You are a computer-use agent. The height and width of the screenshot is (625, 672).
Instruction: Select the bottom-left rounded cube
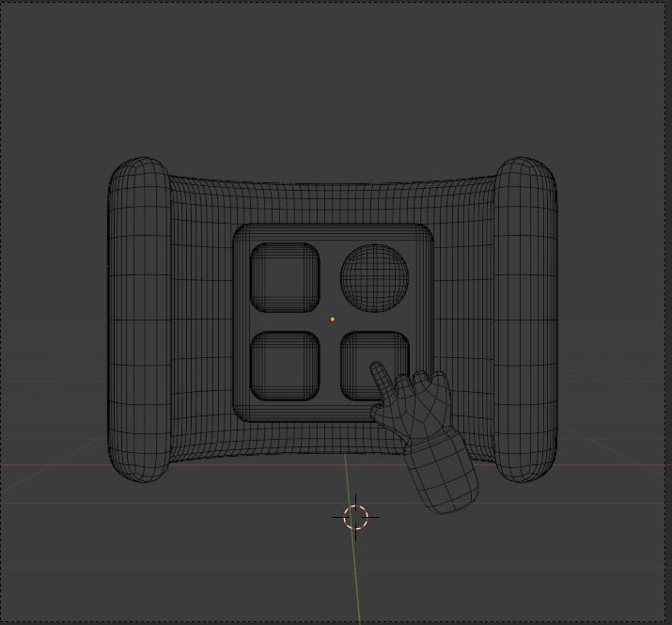(285, 367)
